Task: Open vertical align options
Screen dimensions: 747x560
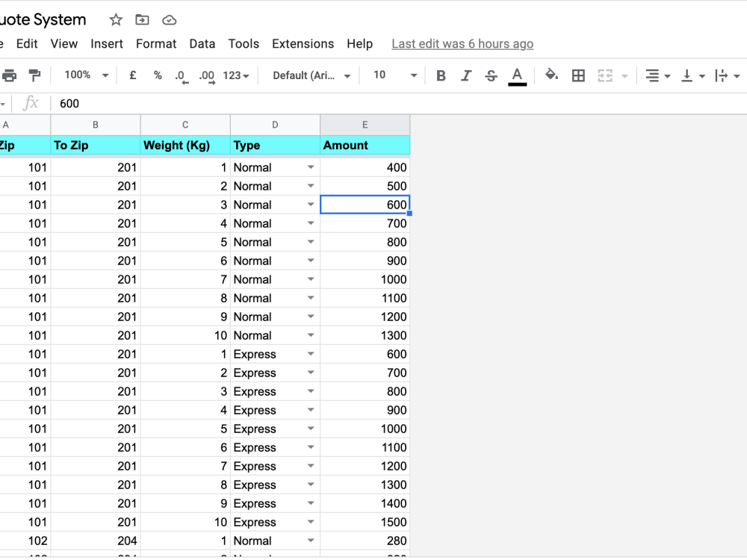Action: pyautogui.click(x=692, y=75)
